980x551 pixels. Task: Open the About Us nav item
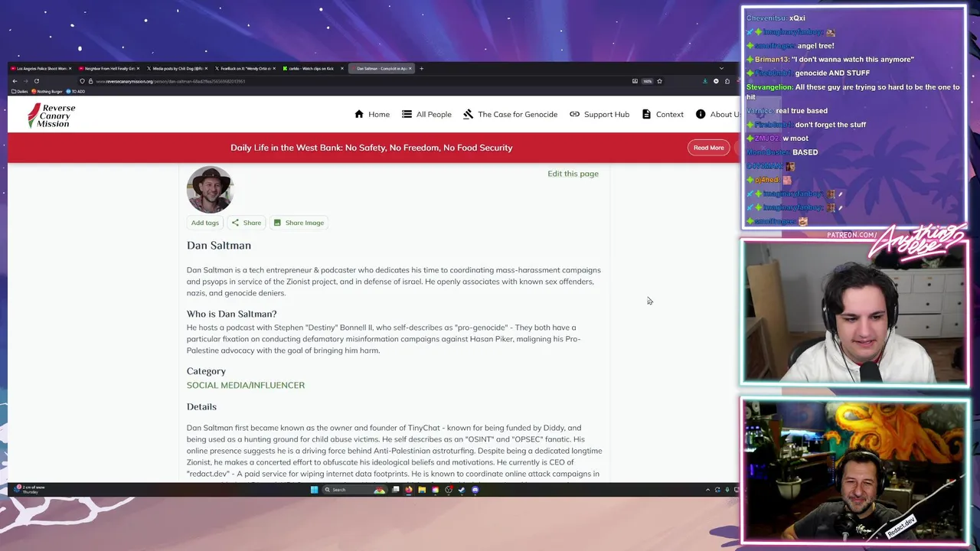tap(719, 114)
